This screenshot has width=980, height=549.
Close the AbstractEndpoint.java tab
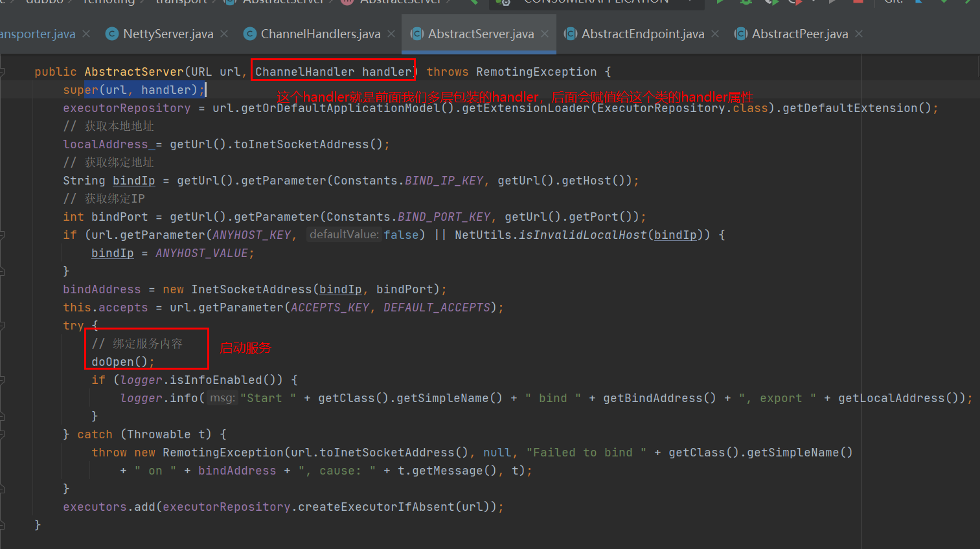[715, 34]
